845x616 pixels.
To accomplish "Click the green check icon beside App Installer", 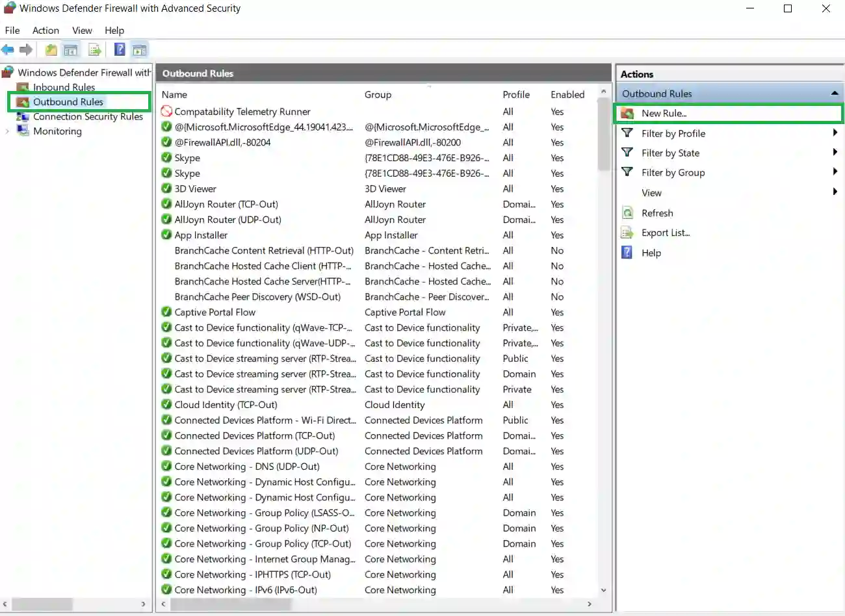I will point(166,235).
